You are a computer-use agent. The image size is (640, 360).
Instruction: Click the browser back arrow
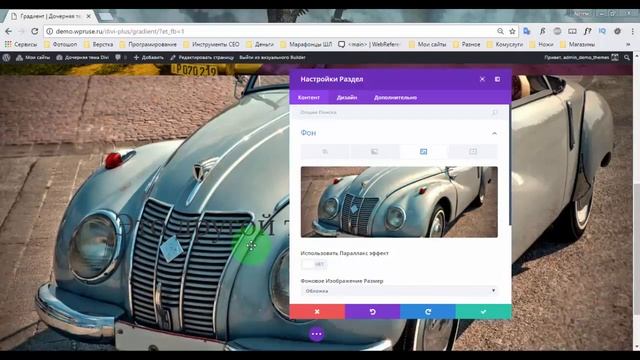pos(9,31)
